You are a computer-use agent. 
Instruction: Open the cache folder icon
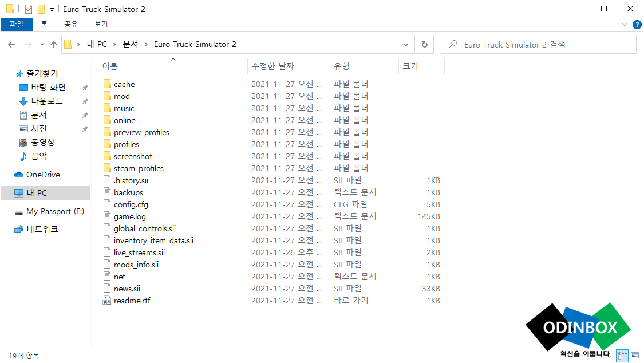tap(107, 84)
